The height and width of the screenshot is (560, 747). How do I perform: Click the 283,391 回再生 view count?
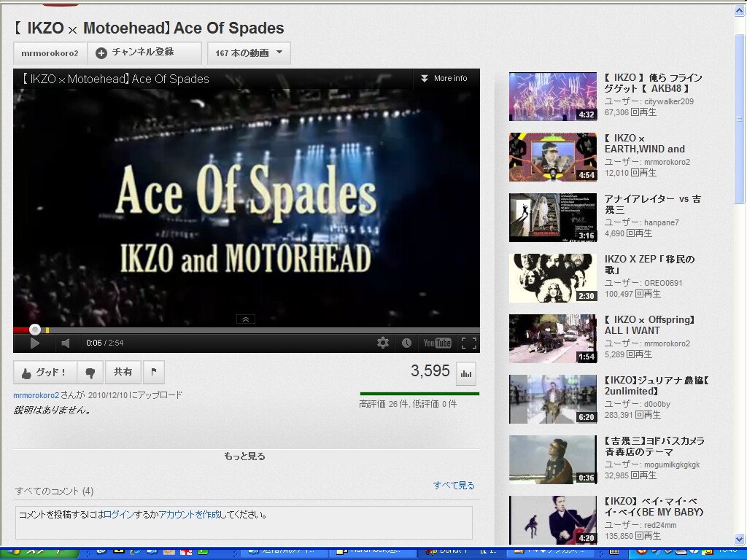point(632,415)
